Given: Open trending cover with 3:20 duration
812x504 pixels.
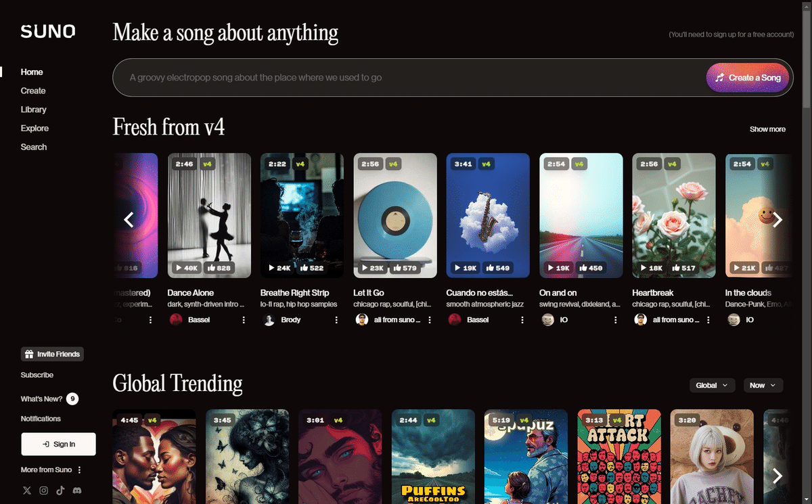Looking at the screenshot, I should [x=712, y=457].
